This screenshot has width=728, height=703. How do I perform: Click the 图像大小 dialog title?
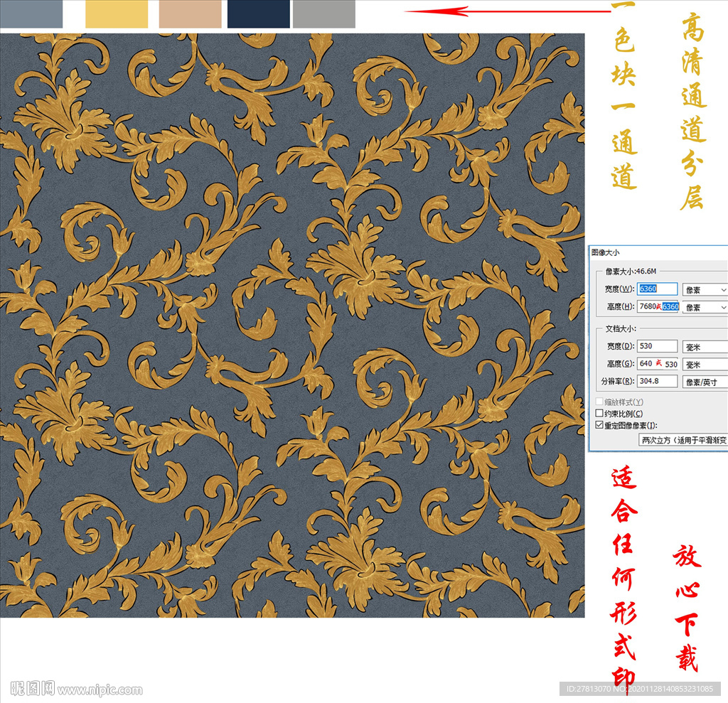[606, 252]
